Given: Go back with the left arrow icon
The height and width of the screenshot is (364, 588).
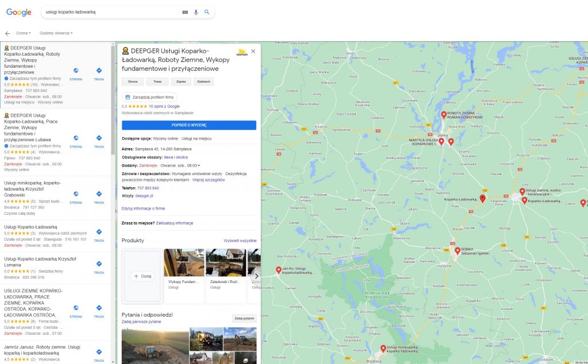Looking at the screenshot, I should pyautogui.click(x=7, y=33).
